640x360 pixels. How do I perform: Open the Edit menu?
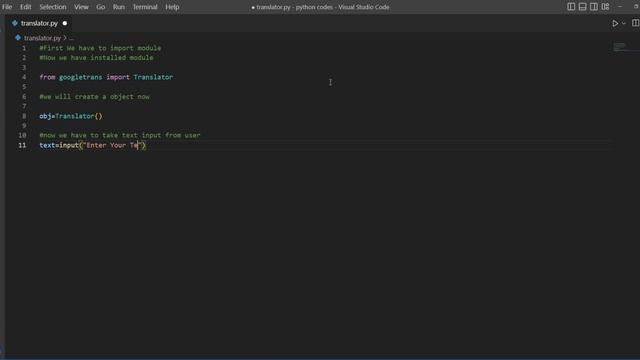click(26, 7)
